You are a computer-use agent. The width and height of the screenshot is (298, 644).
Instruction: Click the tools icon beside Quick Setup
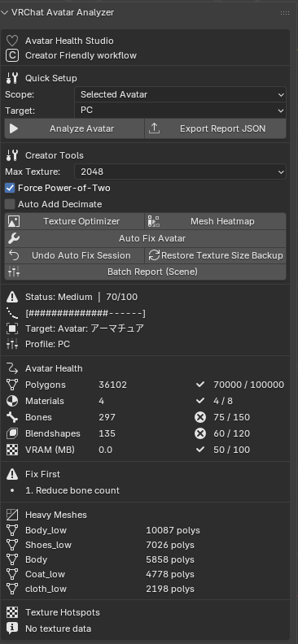(x=13, y=78)
